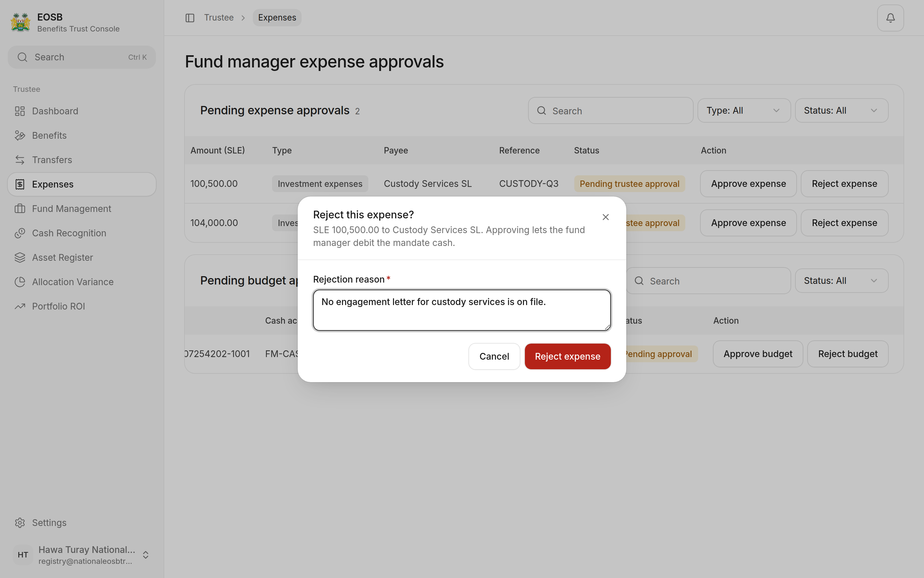Open Status: All filter for budget approvals
924x578 pixels.
point(842,281)
